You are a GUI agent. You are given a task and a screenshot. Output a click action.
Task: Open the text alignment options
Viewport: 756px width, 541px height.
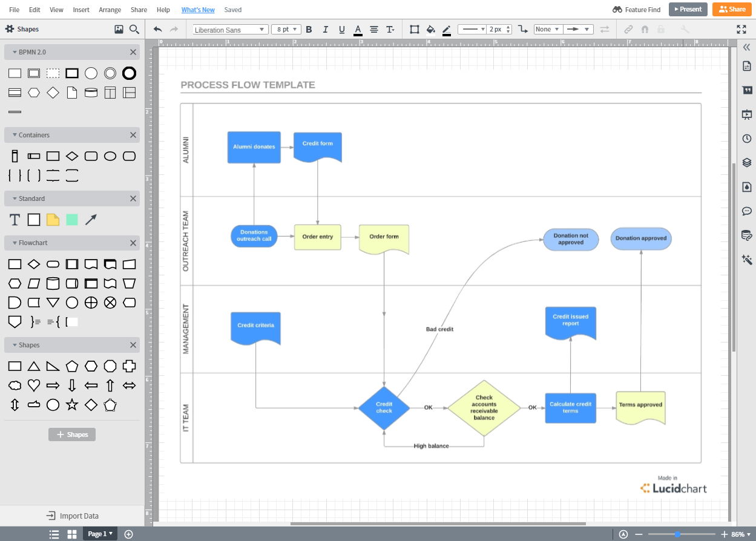click(374, 30)
